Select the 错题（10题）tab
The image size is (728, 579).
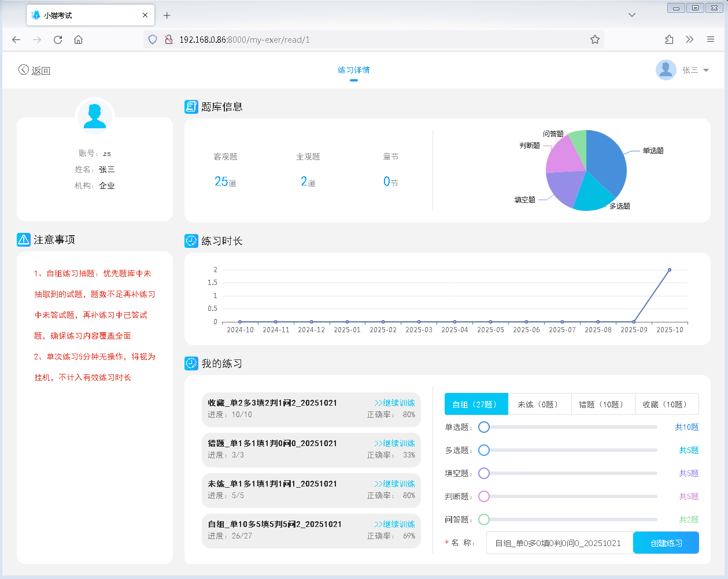[x=603, y=404]
